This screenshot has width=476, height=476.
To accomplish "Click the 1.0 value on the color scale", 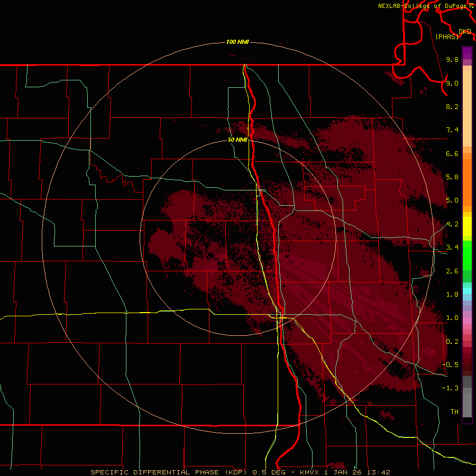I will coord(452,318).
